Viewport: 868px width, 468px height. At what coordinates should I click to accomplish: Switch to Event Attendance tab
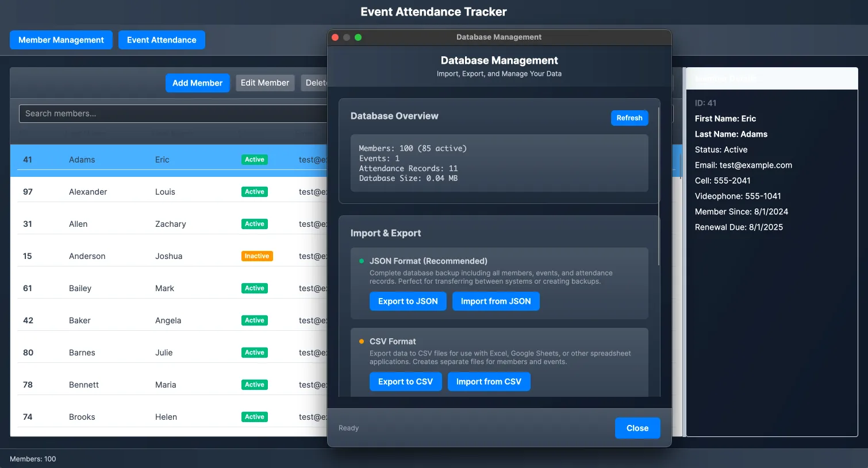tap(162, 40)
